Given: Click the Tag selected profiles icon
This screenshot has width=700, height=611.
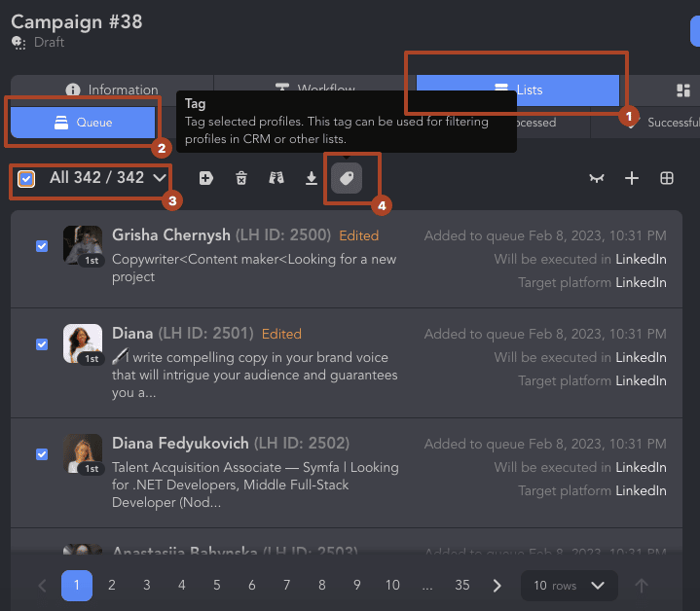Looking at the screenshot, I should coord(347,178).
